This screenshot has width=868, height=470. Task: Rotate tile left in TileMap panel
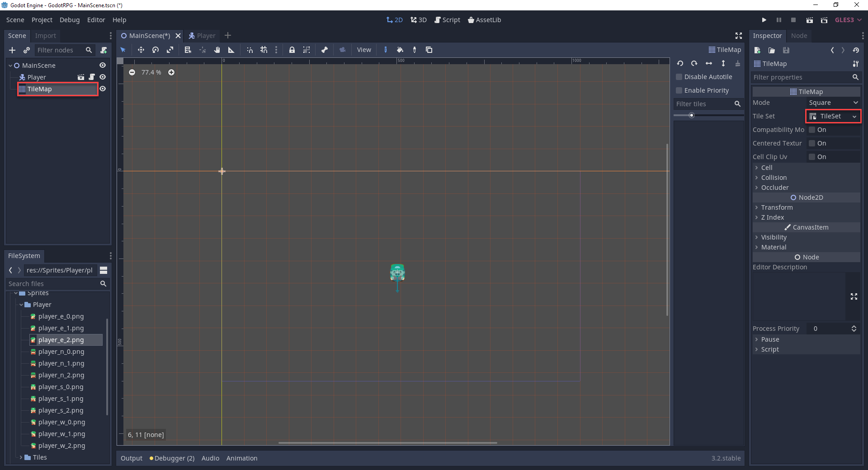click(x=680, y=63)
